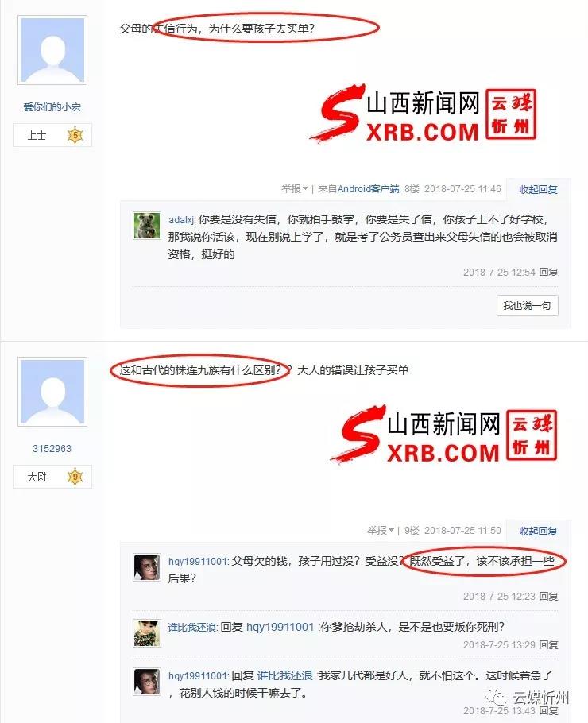The width and height of the screenshot is (588, 723).
Task: Click hqy19911001's avatar in first reply
Action: [x=147, y=567]
